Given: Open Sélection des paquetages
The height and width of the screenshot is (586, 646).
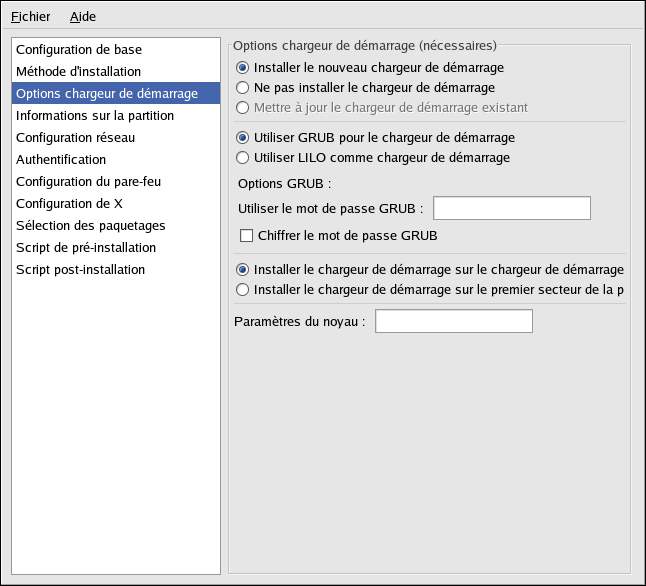Looking at the screenshot, I should coord(116,225).
